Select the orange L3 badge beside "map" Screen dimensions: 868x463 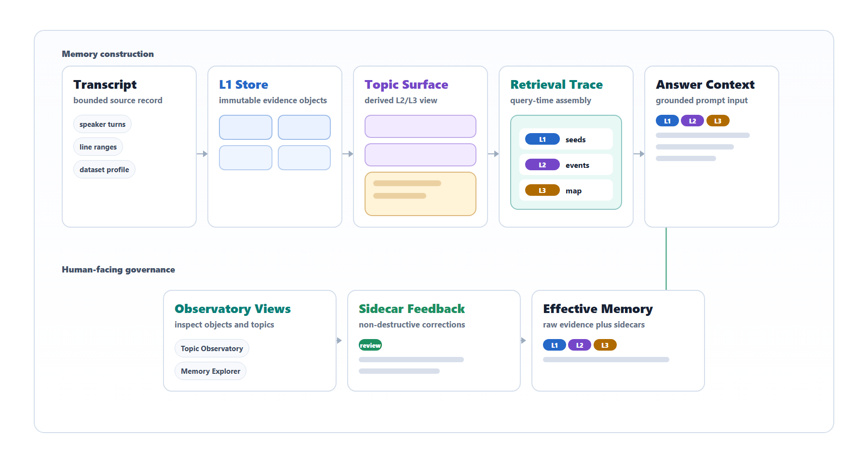tap(542, 190)
